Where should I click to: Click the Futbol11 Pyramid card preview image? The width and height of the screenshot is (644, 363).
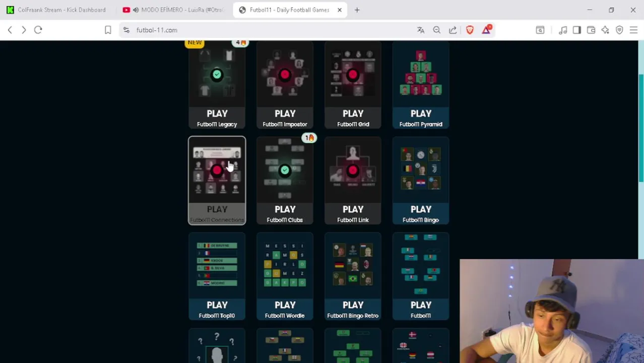(421, 73)
